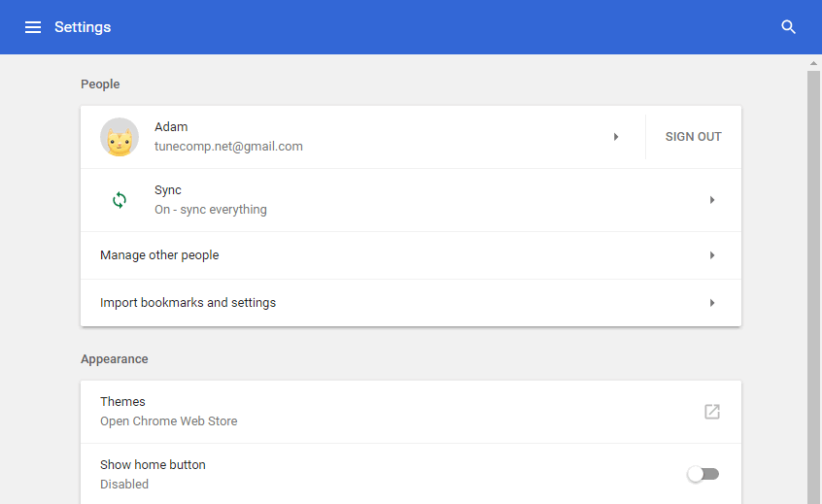Expand Manage other people arrow
Image resolution: width=822 pixels, height=504 pixels.
(x=712, y=255)
